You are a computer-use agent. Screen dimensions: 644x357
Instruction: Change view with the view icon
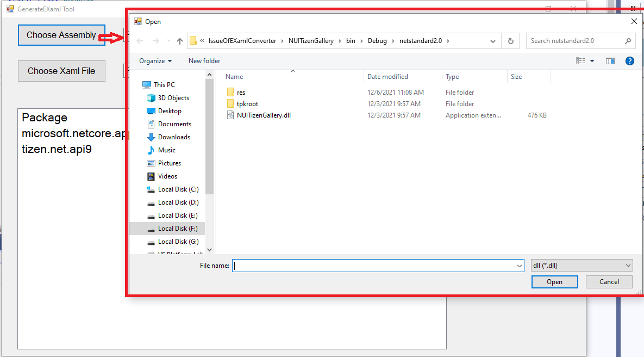580,61
